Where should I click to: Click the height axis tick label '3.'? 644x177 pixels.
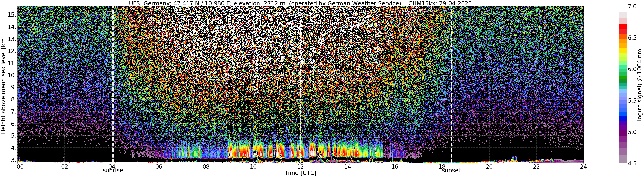13,160
